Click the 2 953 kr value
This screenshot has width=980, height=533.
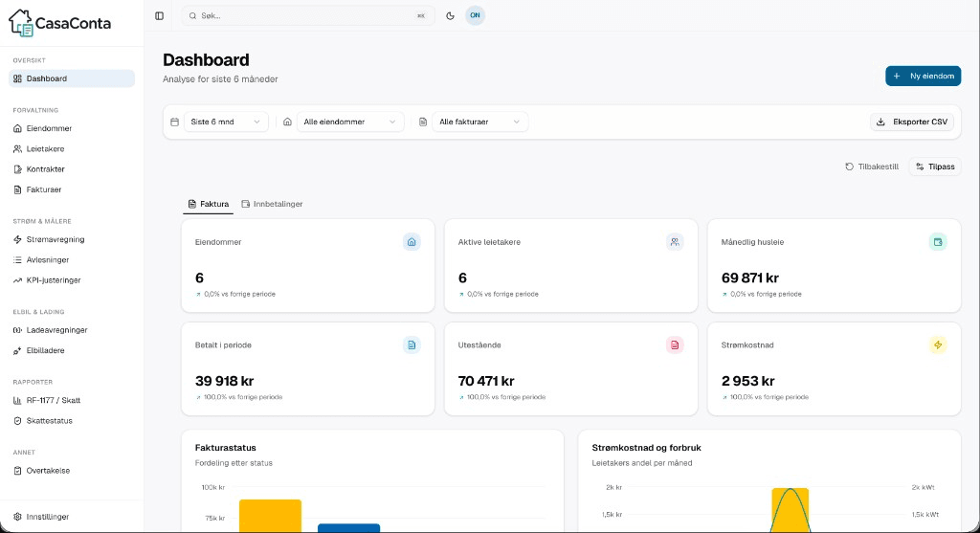click(748, 381)
